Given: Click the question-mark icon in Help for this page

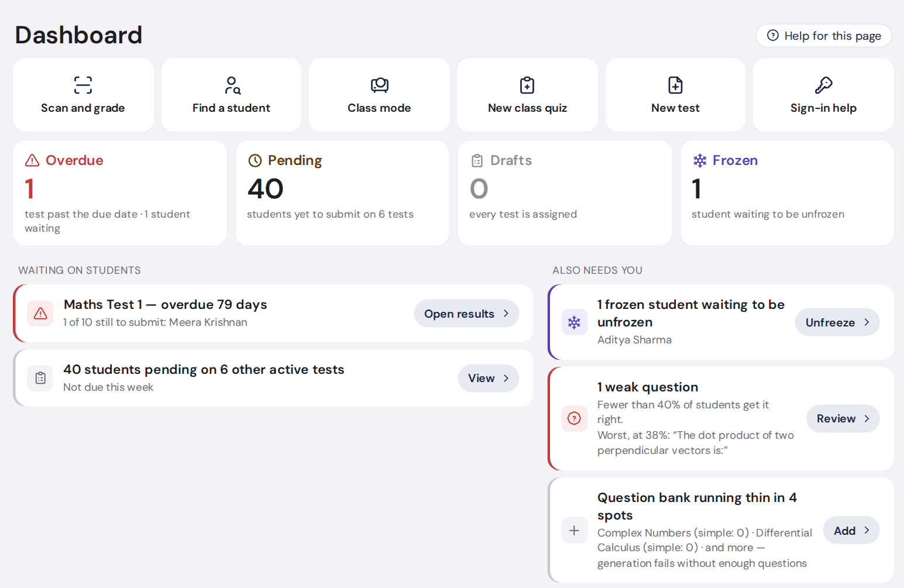Looking at the screenshot, I should [x=773, y=36].
